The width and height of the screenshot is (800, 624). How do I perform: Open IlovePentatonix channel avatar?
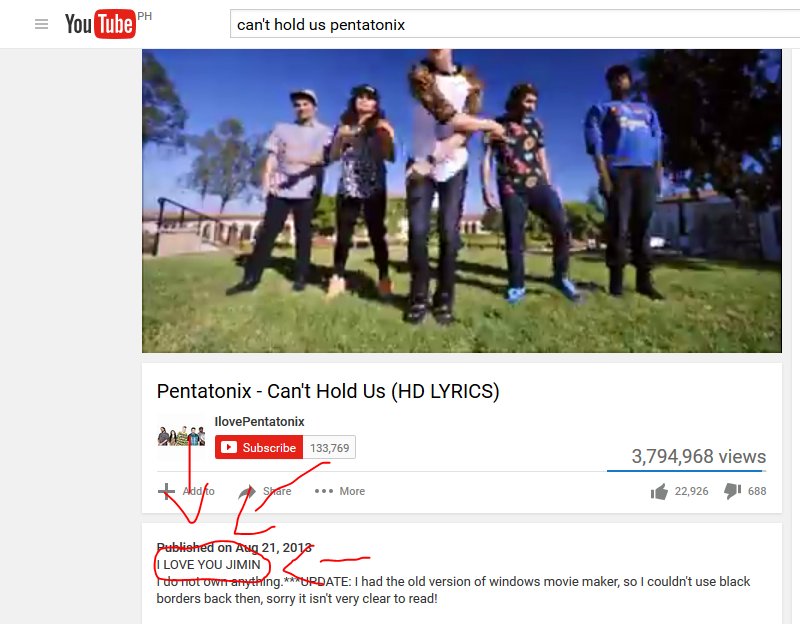(182, 436)
